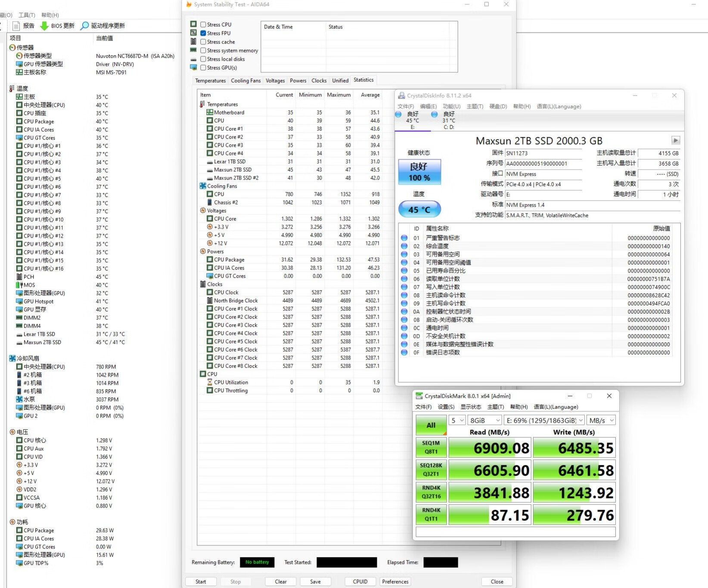Viewport: 708px width, 588px height.
Task: Click the Voltages group icon in Statistics
Action: [203, 210]
